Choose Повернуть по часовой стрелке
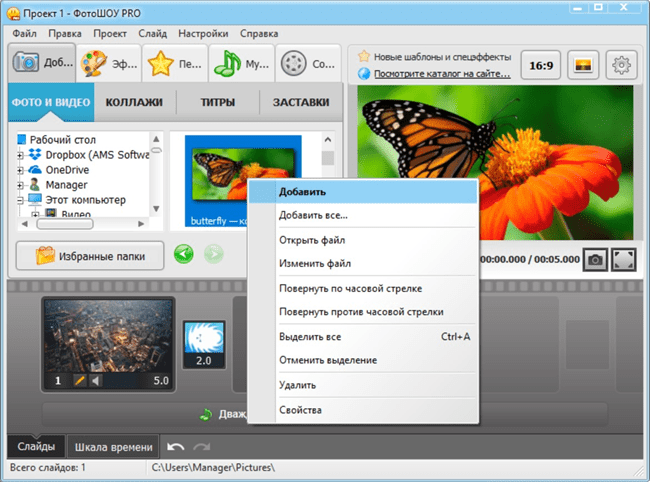The width and height of the screenshot is (650, 482). tap(350, 288)
